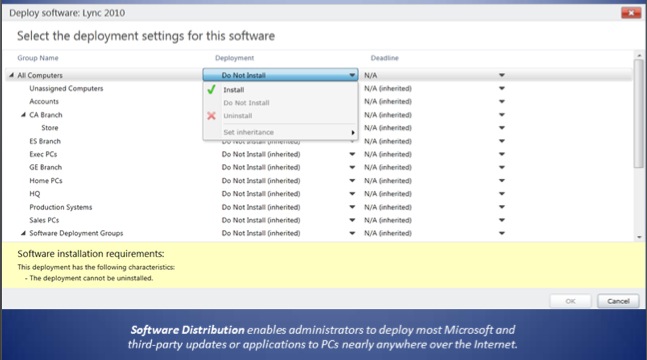Select the ES Branch group

45,141
